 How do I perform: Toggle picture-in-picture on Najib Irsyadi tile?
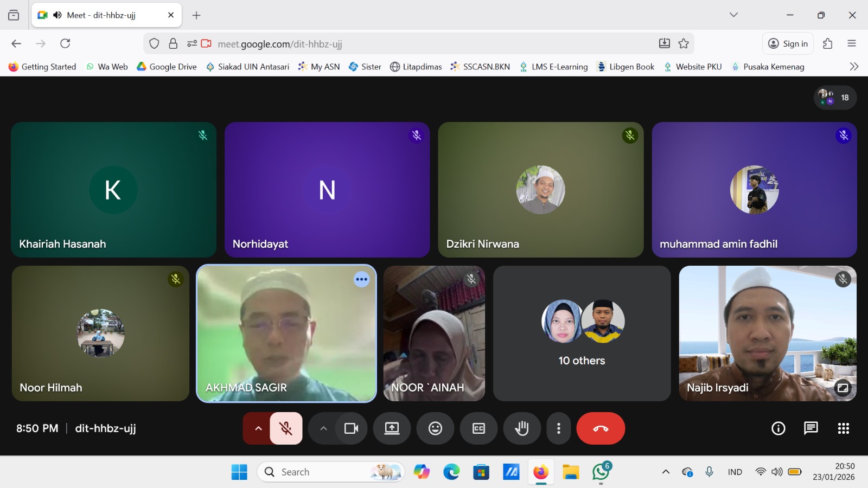point(843,388)
